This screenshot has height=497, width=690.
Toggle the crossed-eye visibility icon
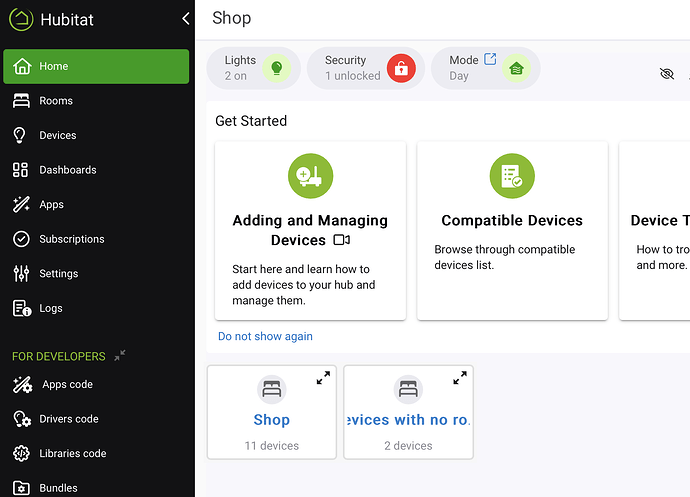click(x=667, y=74)
